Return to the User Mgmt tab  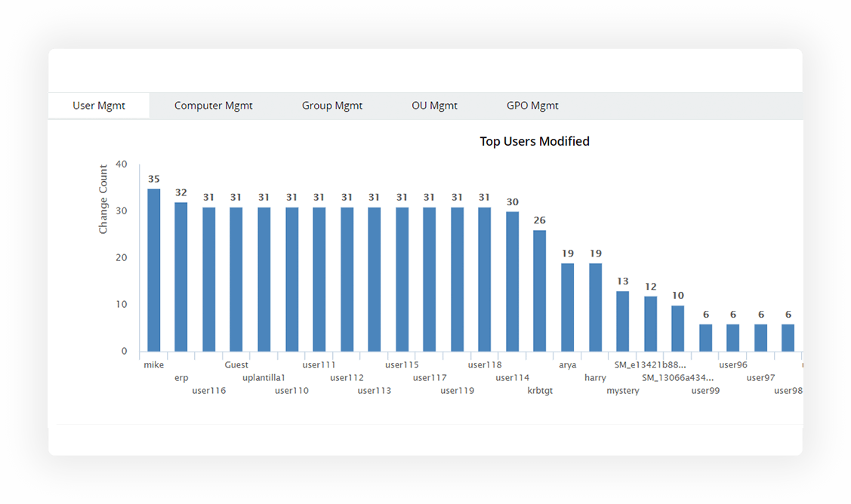98,106
